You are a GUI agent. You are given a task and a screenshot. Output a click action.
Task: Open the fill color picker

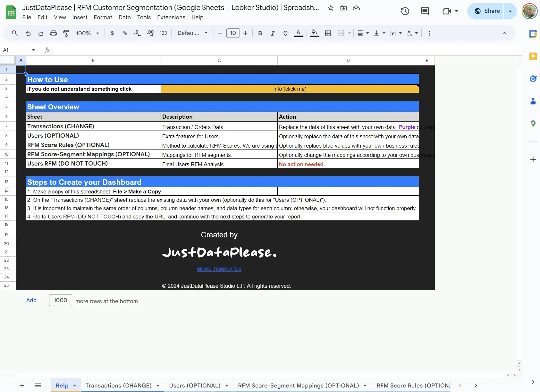tap(315, 33)
